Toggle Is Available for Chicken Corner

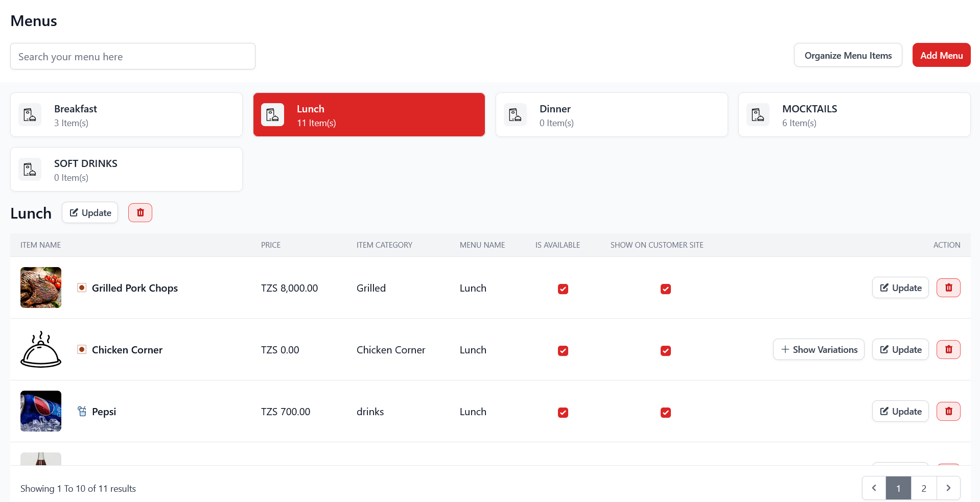[563, 351]
